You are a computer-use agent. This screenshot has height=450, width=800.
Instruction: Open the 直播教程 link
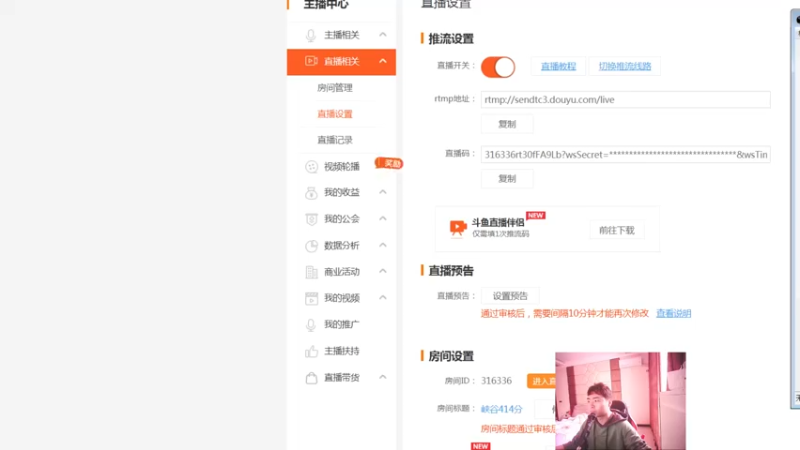coord(558,66)
